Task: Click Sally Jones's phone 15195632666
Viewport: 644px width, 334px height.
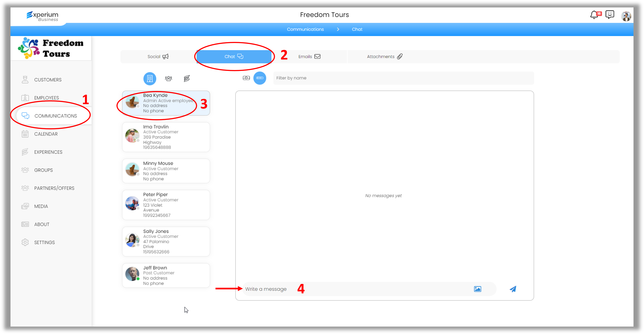Action: coord(156,252)
